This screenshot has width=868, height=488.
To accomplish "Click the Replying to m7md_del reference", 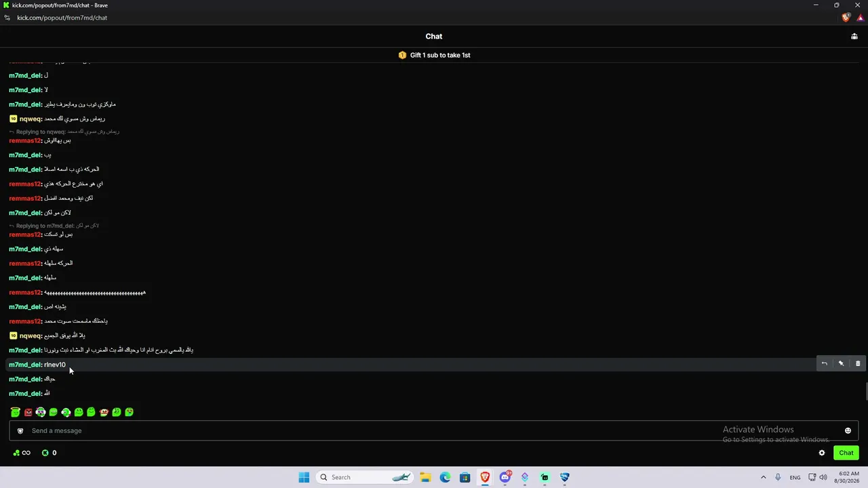I will point(54,226).
